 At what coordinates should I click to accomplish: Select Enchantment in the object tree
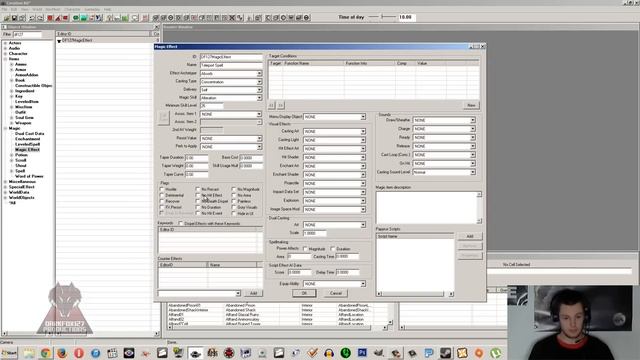tap(27, 139)
